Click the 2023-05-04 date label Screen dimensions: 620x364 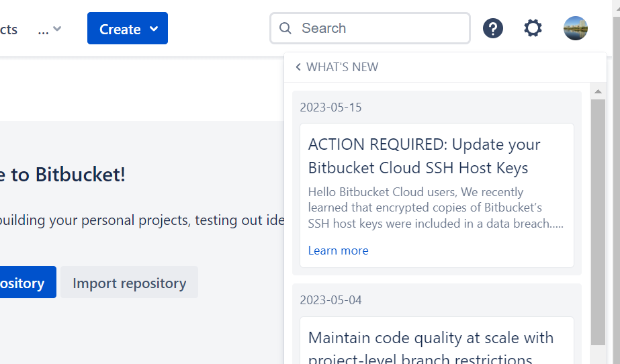click(330, 300)
